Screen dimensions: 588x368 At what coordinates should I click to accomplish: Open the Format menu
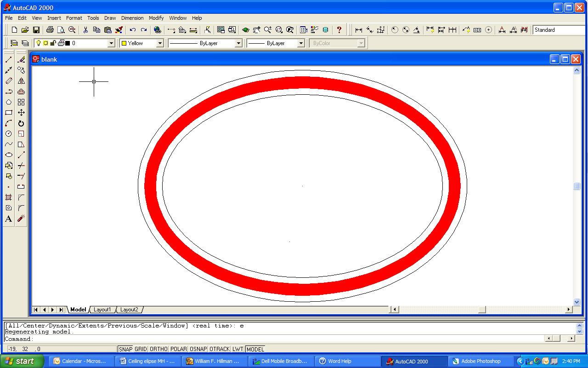pos(74,18)
